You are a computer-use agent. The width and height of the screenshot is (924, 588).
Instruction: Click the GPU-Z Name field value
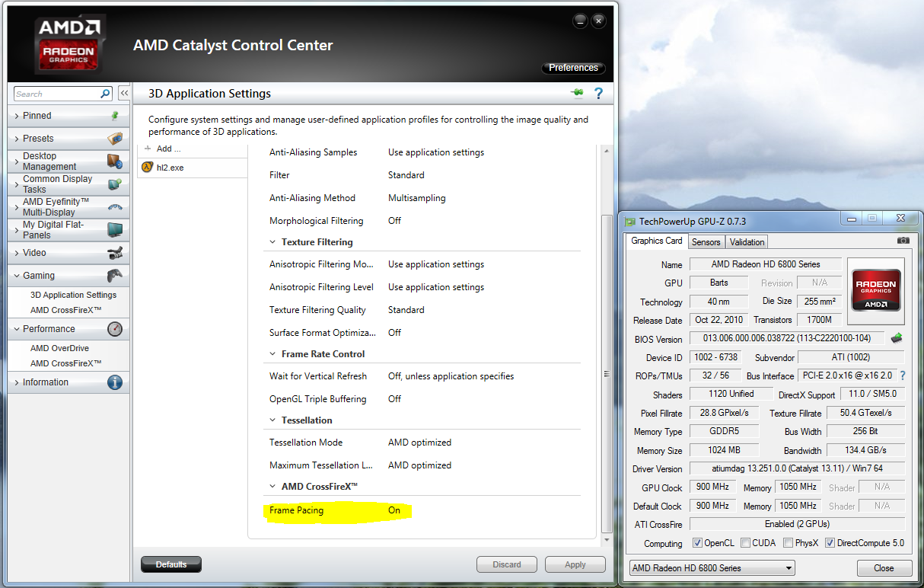(766, 264)
